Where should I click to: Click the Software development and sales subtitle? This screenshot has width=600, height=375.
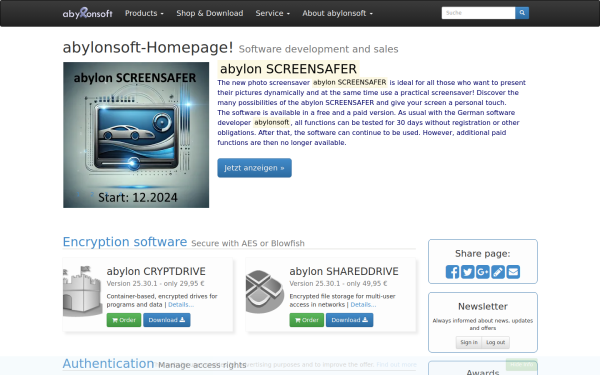coord(318,49)
